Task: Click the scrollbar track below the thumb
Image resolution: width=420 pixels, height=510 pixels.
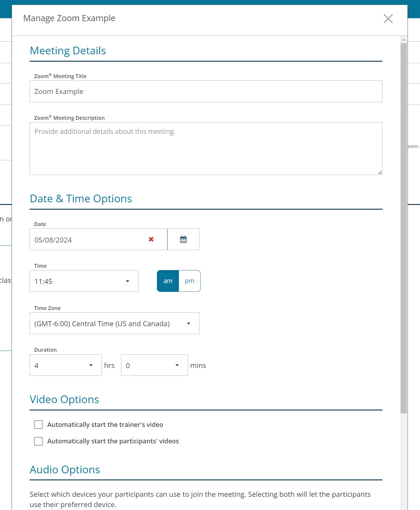Action: click(x=404, y=461)
